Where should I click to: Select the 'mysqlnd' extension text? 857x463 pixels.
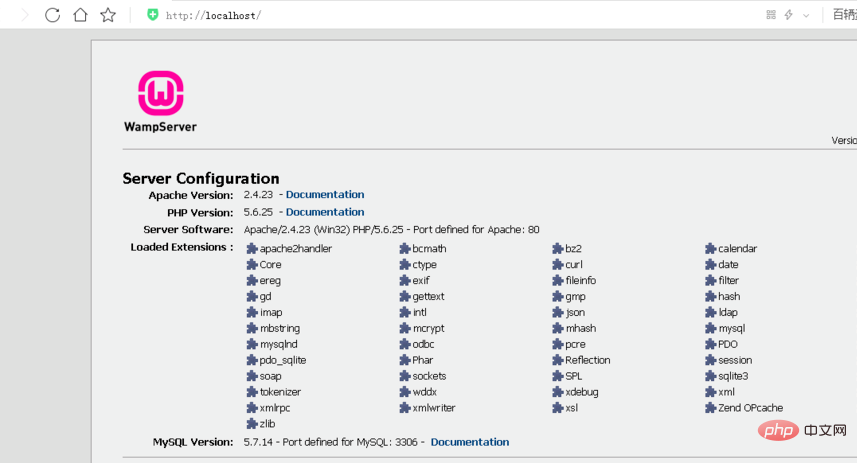pyautogui.click(x=279, y=344)
